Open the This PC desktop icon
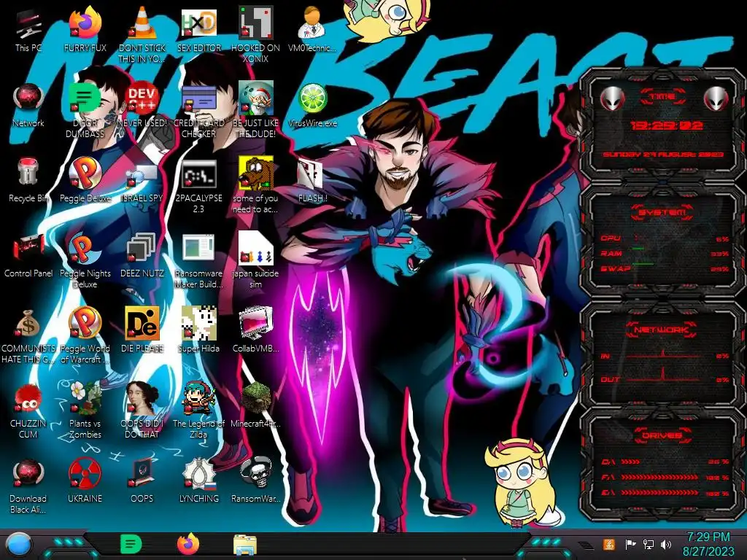The width and height of the screenshot is (747, 560). (28, 30)
